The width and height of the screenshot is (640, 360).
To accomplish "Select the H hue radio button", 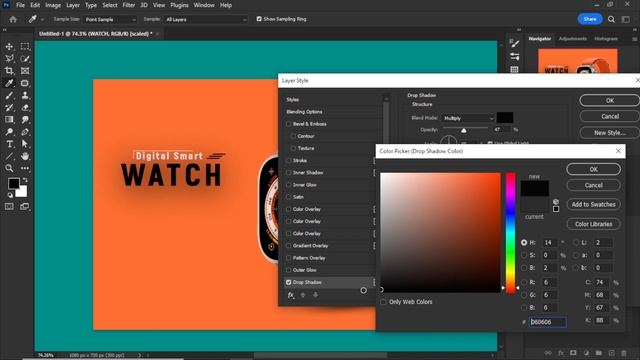I will 524,242.
